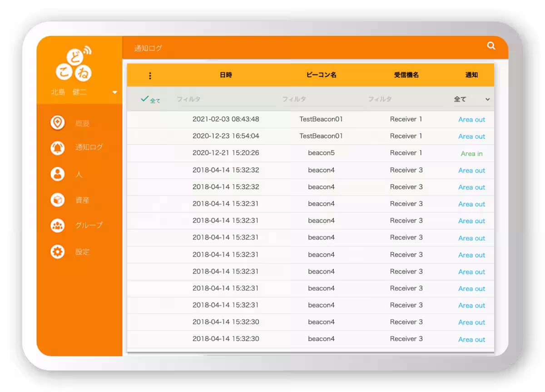Click the グループ people icon

[x=58, y=225]
